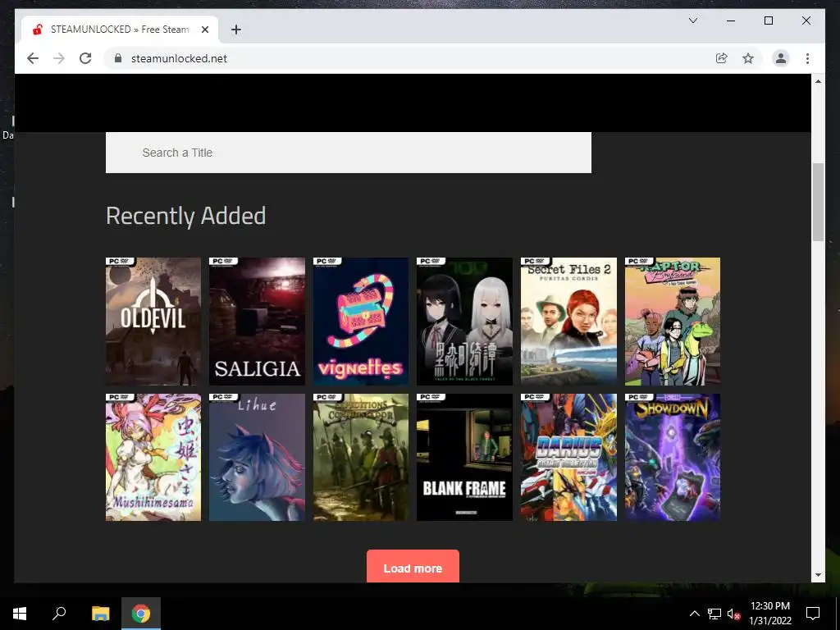Bookmark this tab with star icon
The height and width of the screenshot is (630, 840).
748,58
